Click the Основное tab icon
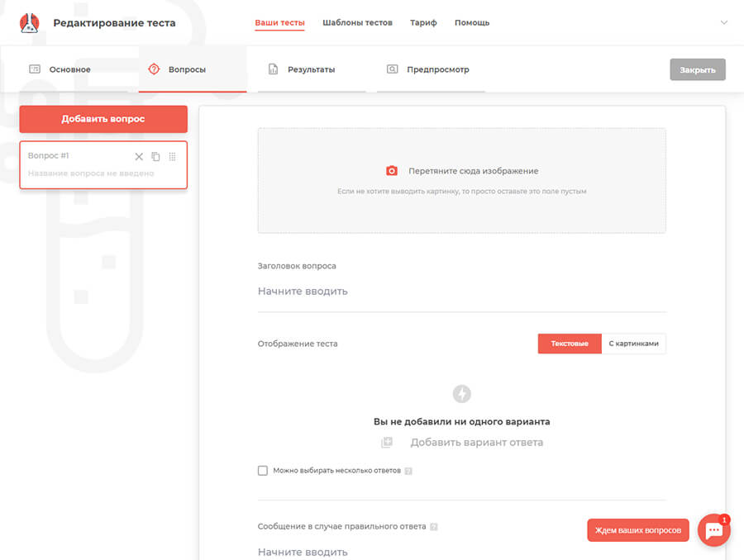744x560 pixels. tap(35, 69)
